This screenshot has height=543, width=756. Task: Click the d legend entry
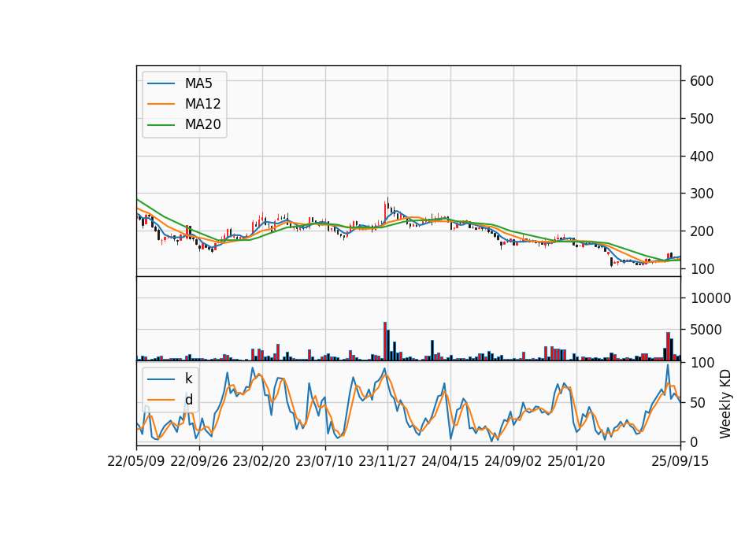pos(188,400)
